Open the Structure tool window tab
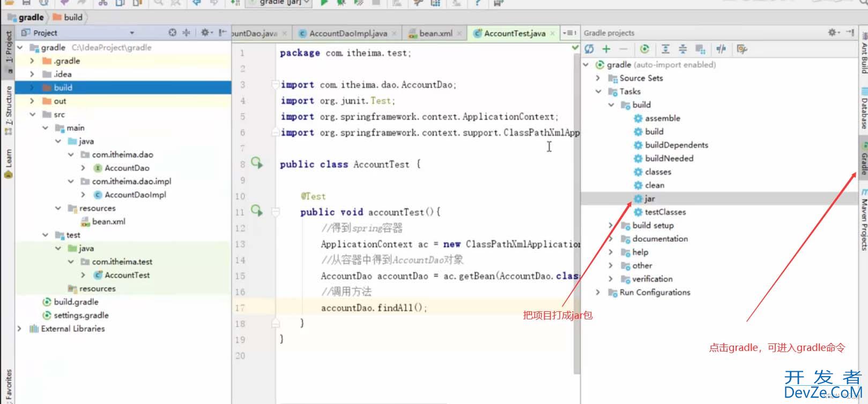 [x=8, y=109]
